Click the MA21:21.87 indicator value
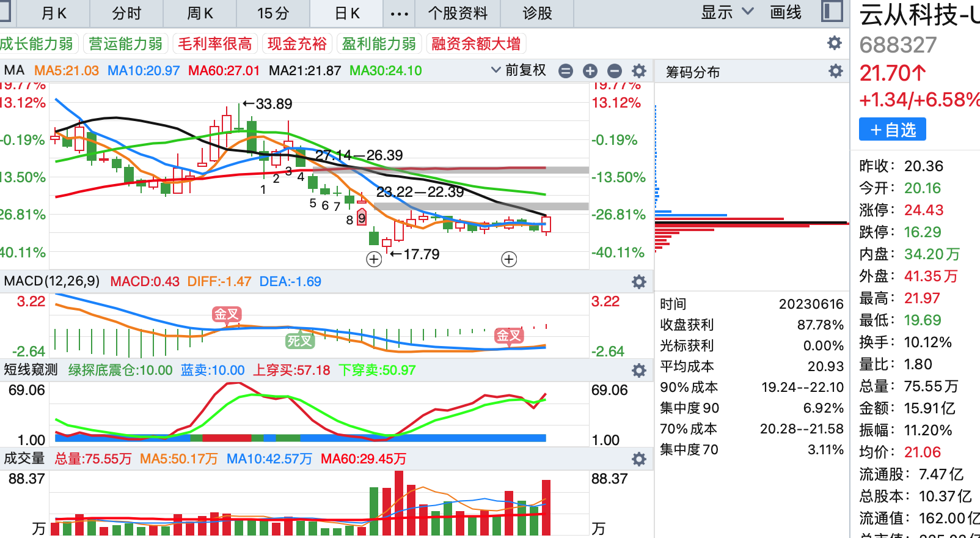Image resolution: width=980 pixels, height=538 pixels. point(305,70)
